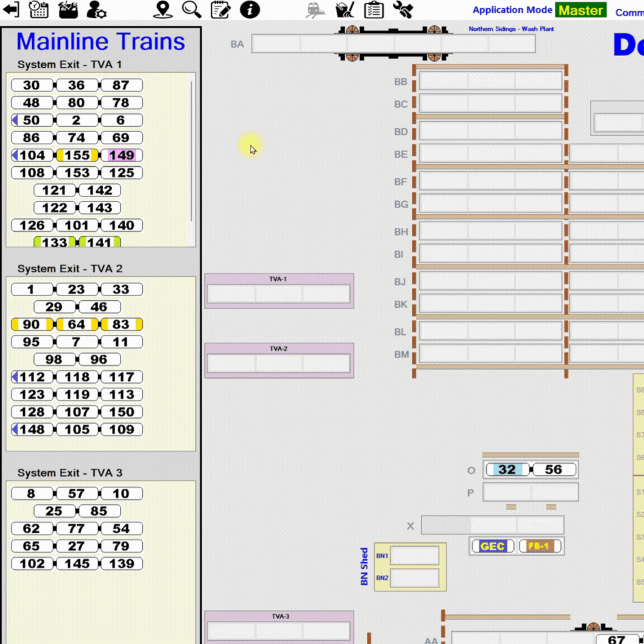
Task: Select train unit 23 in TVA 2
Action: click(x=77, y=289)
